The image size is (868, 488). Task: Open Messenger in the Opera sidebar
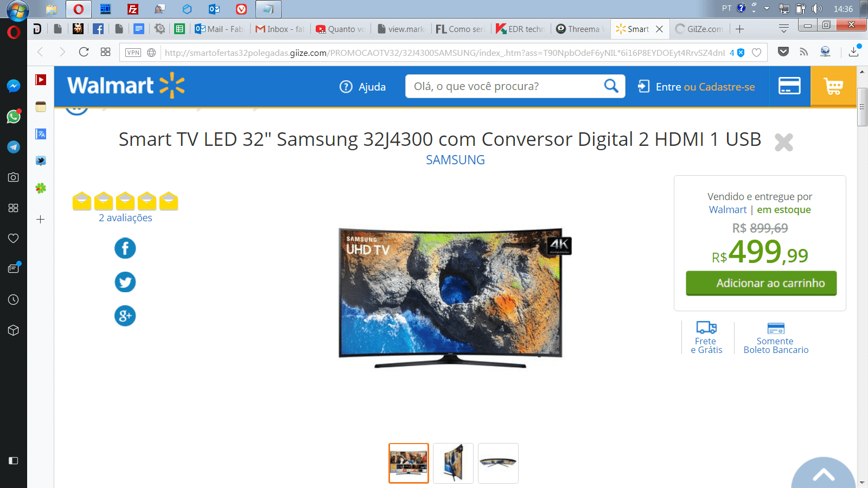pos(14,86)
